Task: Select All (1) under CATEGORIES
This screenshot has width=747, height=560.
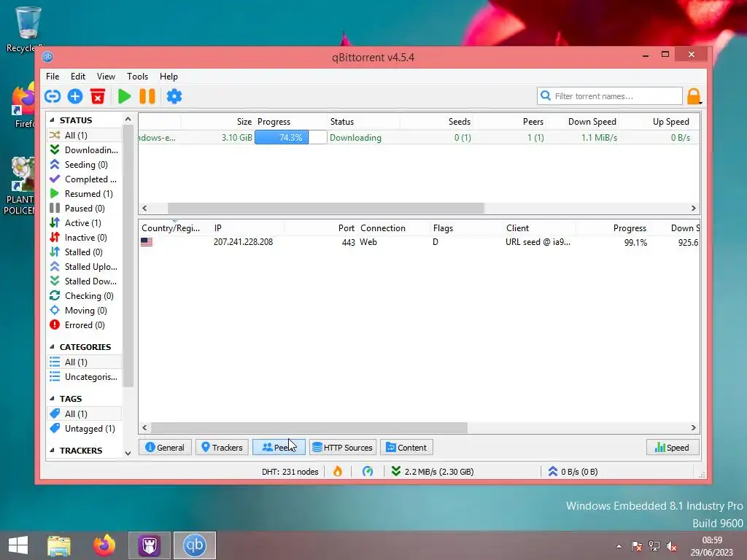Action: tap(85, 362)
